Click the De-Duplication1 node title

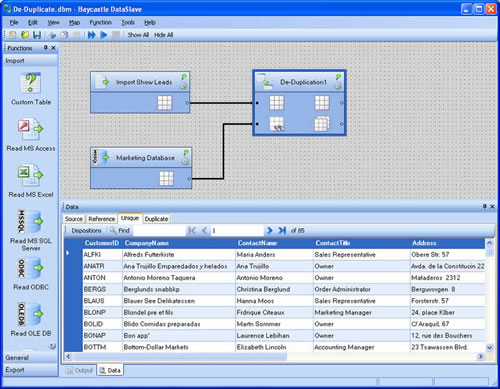pos(303,82)
